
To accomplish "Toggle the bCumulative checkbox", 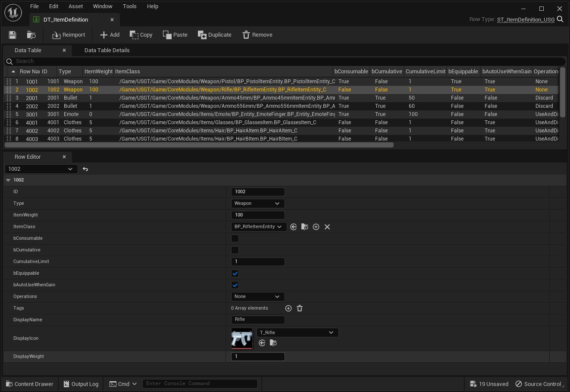I will 235,250.
